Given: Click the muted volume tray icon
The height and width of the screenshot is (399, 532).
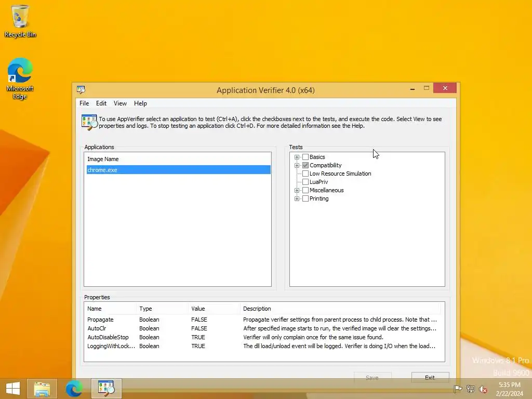Looking at the screenshot, I should 483,389.
